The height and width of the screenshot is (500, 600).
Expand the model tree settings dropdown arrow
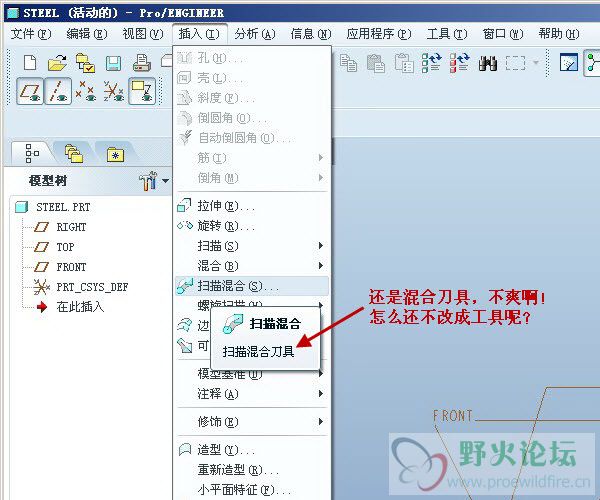165,181
